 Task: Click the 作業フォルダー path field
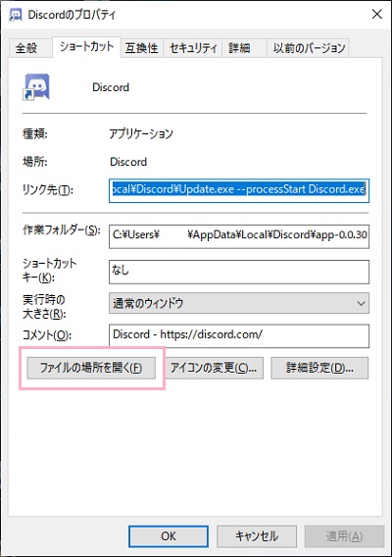[239, 236]
